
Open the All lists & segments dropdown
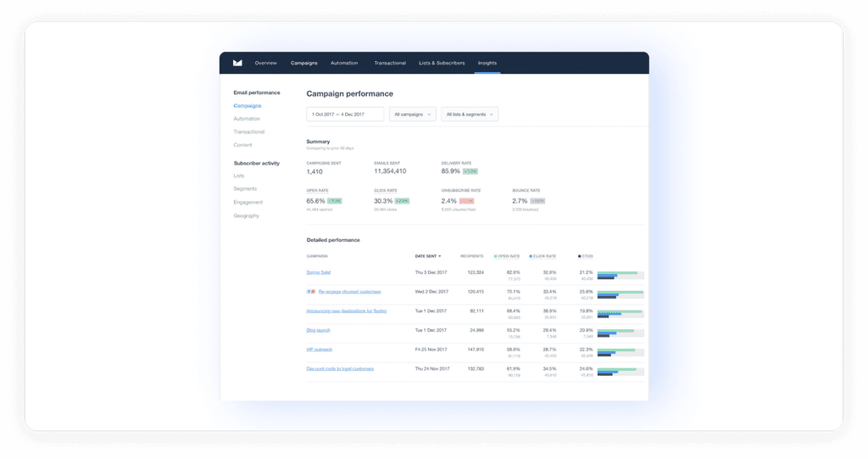point(470,115)
